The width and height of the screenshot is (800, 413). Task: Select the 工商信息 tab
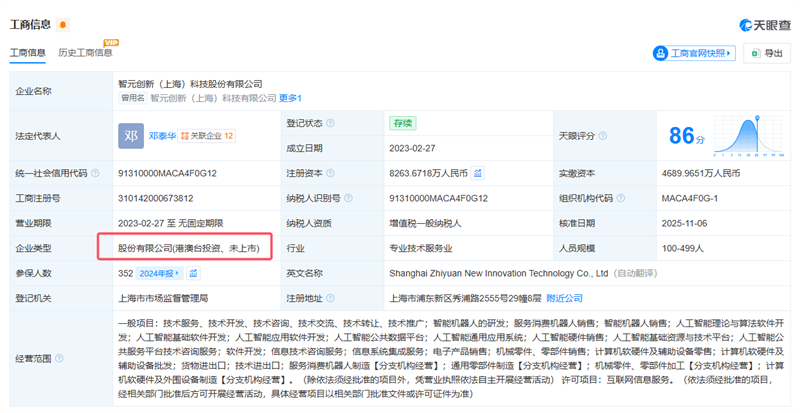pyautogui.click(x=27, y=53)
